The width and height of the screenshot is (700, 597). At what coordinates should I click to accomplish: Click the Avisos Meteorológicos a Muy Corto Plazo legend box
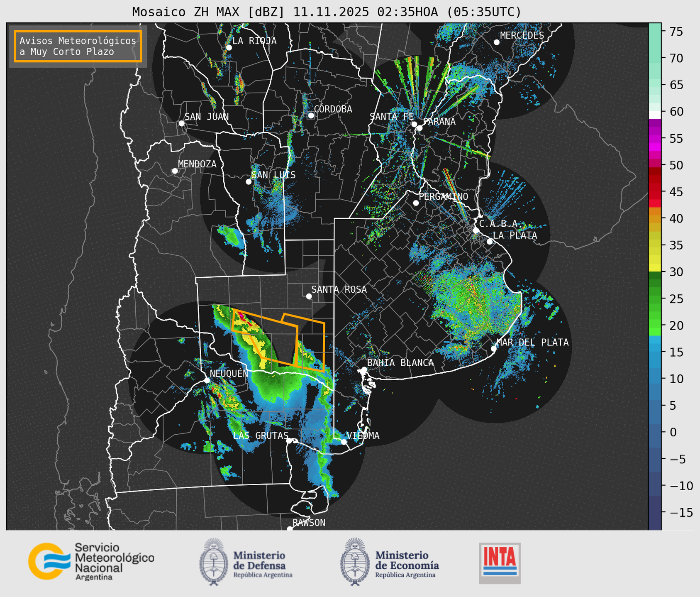[78, 46]
